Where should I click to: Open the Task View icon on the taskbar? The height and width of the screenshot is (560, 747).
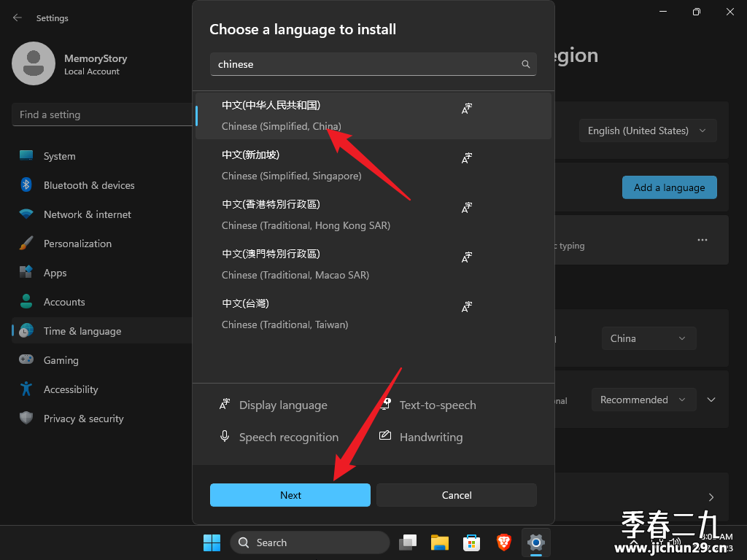point(408,542)
